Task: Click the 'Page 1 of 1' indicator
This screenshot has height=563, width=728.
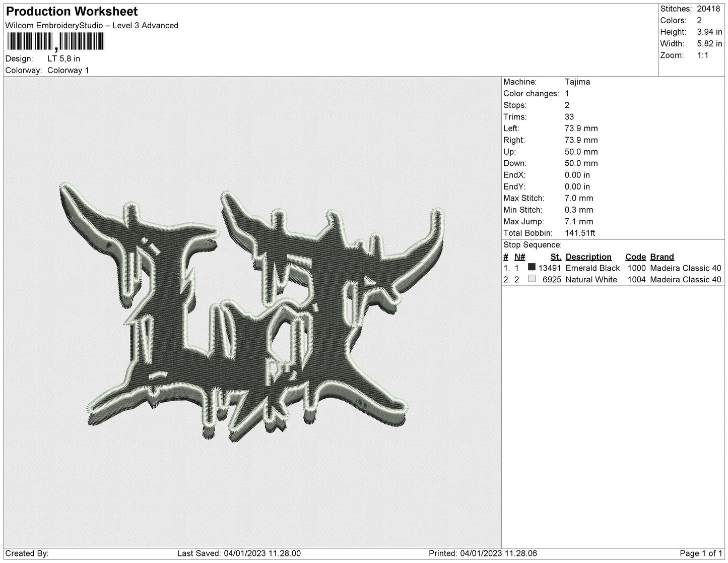Action: (701, 553)
